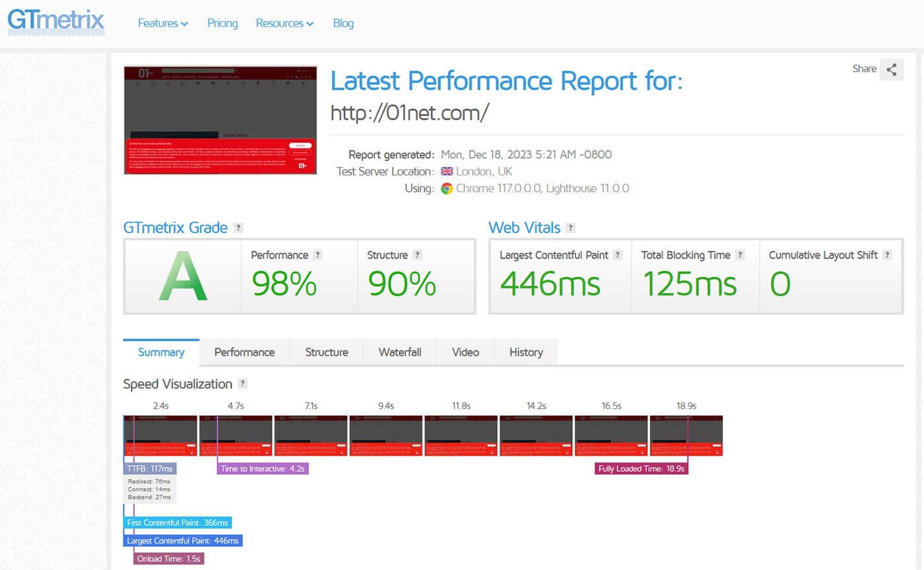Image resolution: width=924 pixels, height=570 pixels.
Task: Click the help icon for Cumulative Layout Shift
Action: pos(888,255)
